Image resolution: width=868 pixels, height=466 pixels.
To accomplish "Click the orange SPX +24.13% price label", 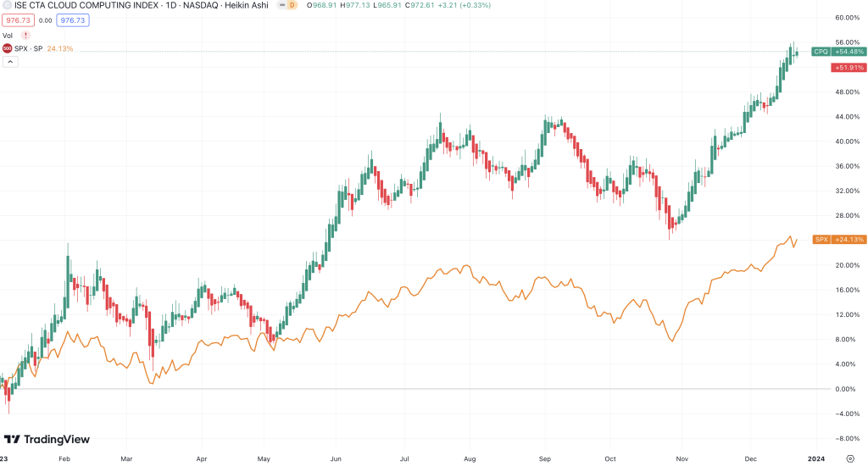I will coord(838,240).
